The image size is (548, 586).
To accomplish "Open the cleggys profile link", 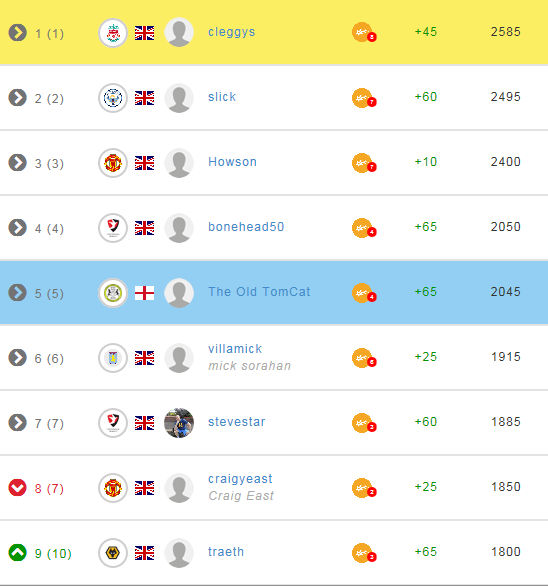I will click(231, 32).
